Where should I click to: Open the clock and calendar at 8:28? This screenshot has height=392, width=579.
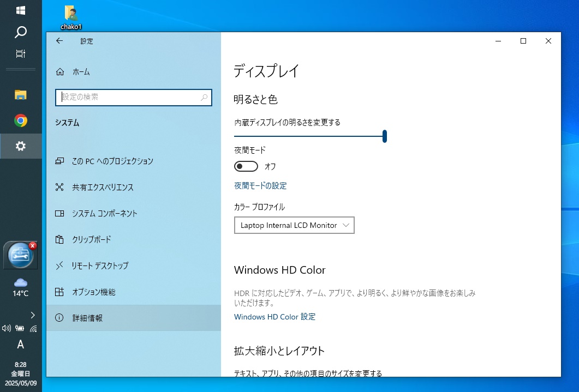click(x=21, y=374)
